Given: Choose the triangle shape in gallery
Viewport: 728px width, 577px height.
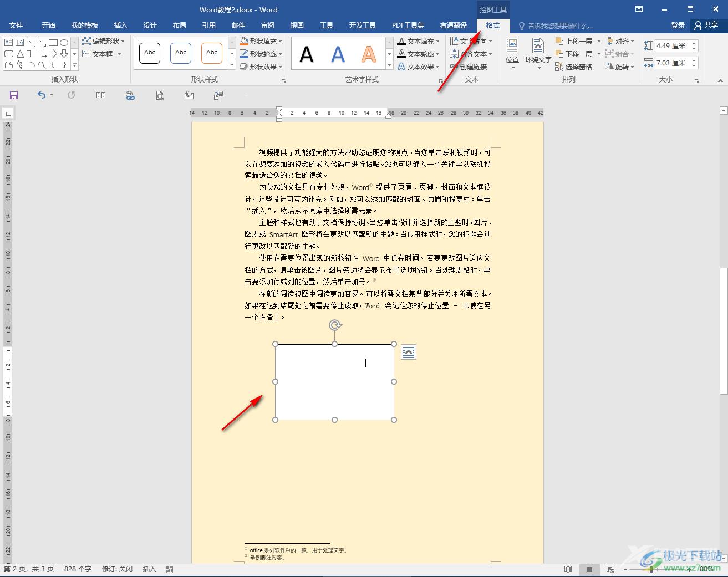Looking at the screenshot, I should 20,54.
